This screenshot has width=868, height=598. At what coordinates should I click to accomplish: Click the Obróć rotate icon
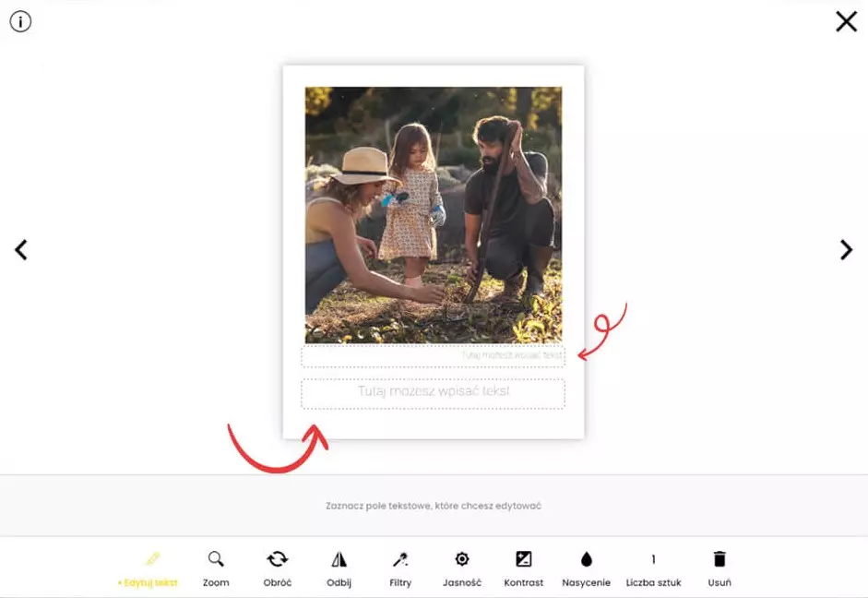click(278, 559)
